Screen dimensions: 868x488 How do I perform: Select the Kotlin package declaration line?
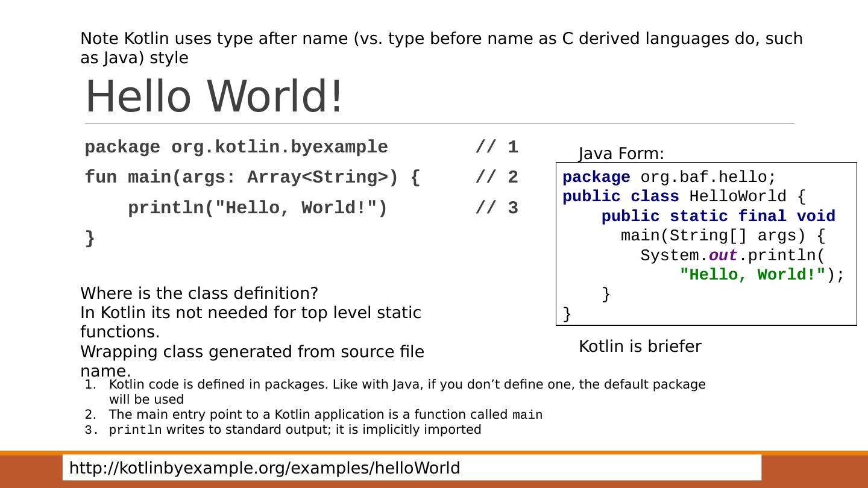click(236, 148)
